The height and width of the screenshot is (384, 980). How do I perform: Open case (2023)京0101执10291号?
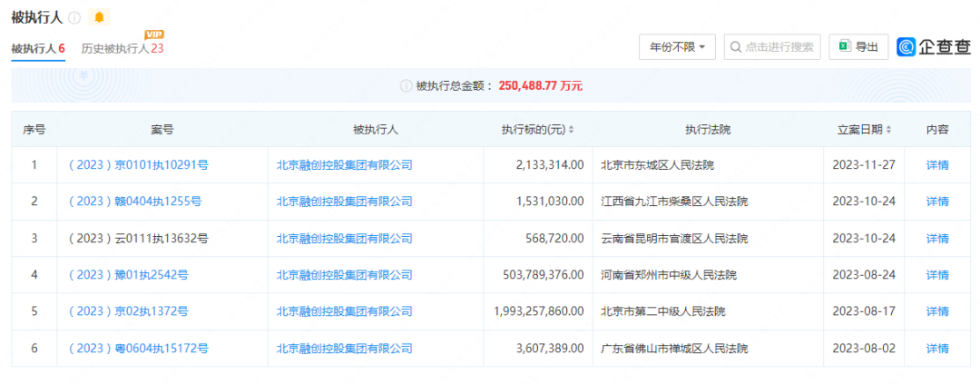click(x=138, y=165)
